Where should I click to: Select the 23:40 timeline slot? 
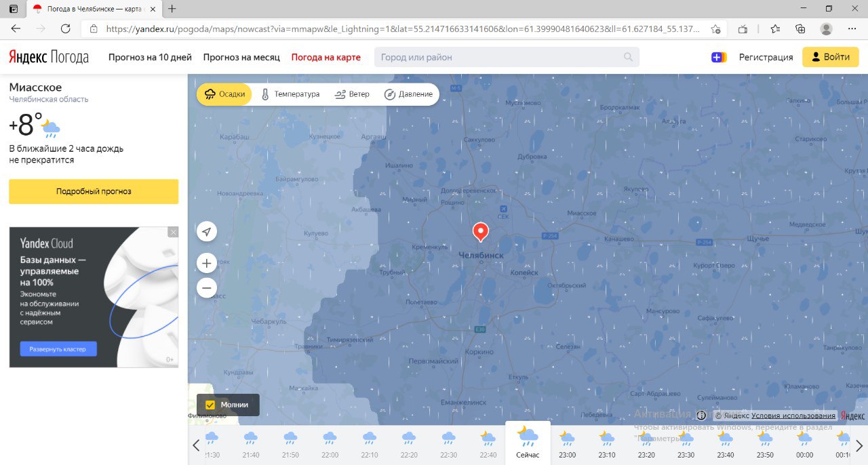click(726, 445)
